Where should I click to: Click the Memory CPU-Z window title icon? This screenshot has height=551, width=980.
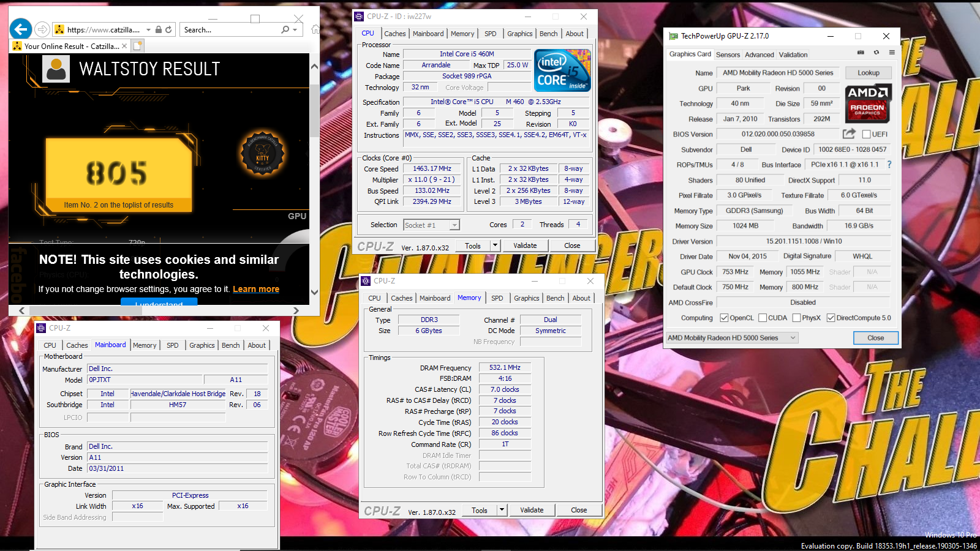pyautogui.click(x=366, y=281)
